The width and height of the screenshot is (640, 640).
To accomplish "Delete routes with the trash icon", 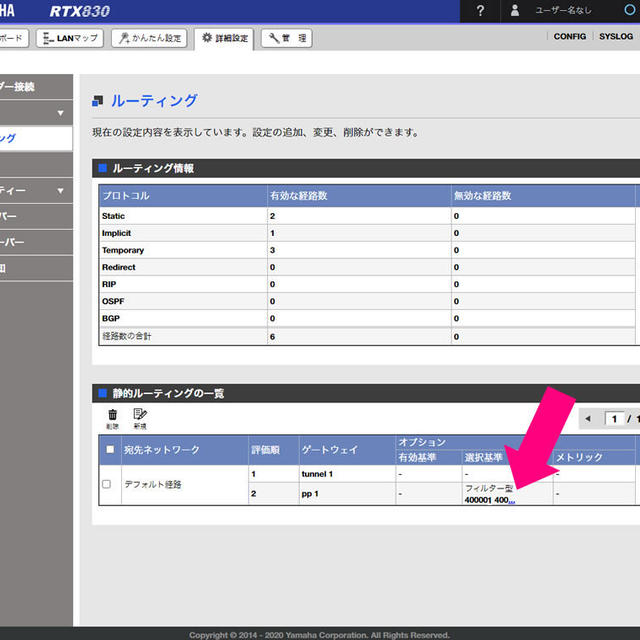I will (x=113, y=419).
